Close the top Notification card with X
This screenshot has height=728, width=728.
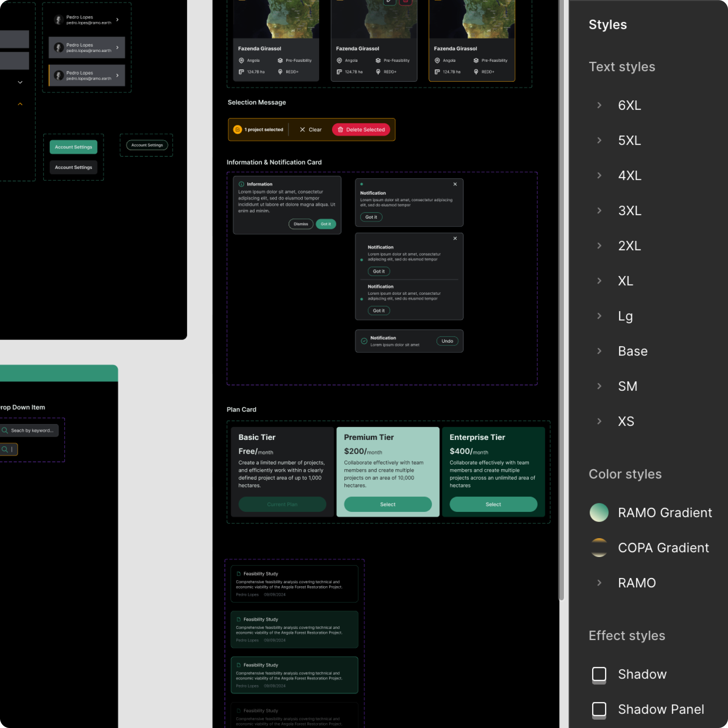(455, 184)
